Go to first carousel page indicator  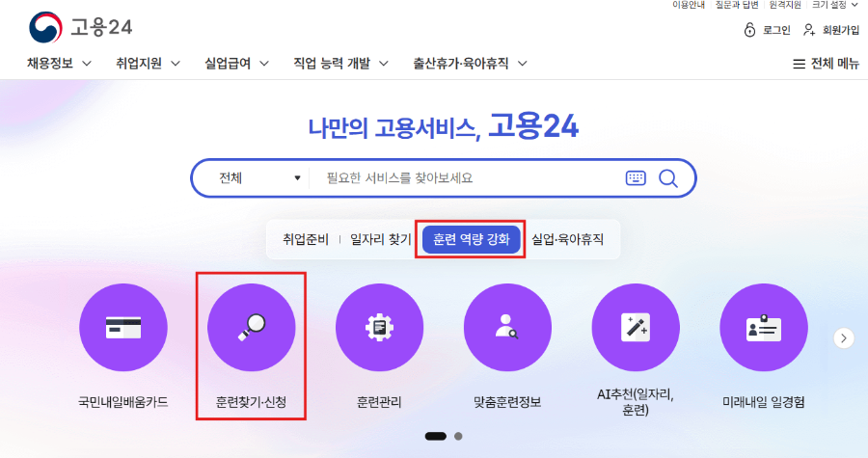click(436, 437)
